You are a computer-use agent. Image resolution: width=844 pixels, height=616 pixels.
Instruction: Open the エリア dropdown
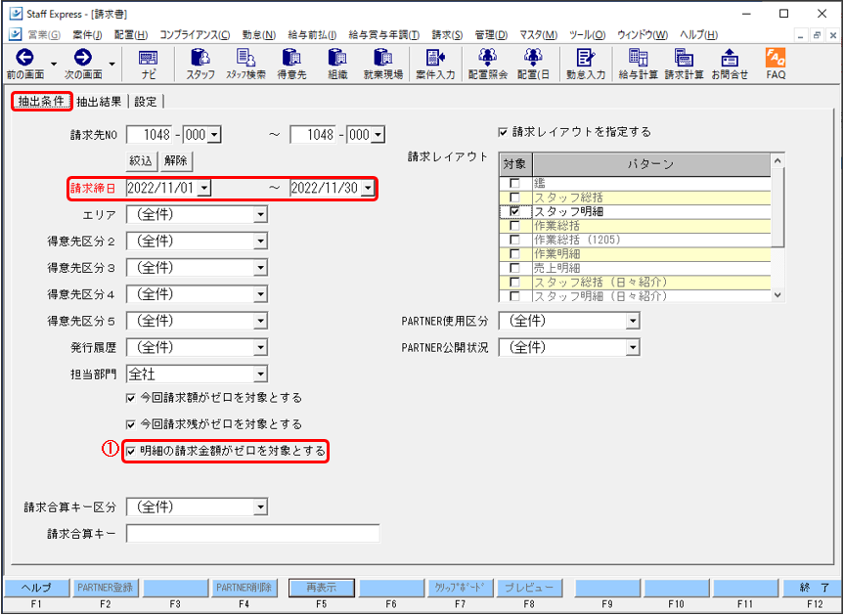[x=260, y=215]
